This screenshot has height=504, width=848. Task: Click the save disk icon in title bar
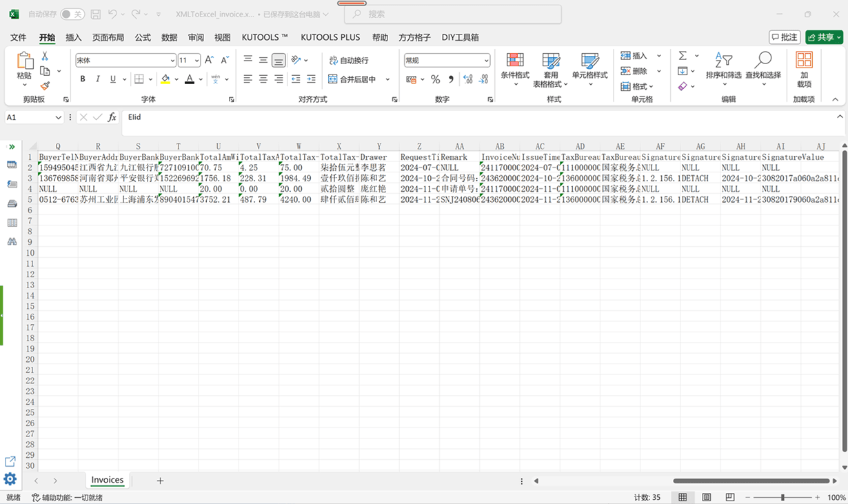coord(96,14)
